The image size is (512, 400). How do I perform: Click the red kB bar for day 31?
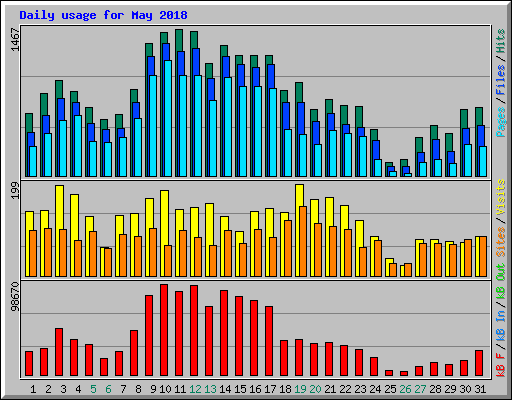pos(479,363)
